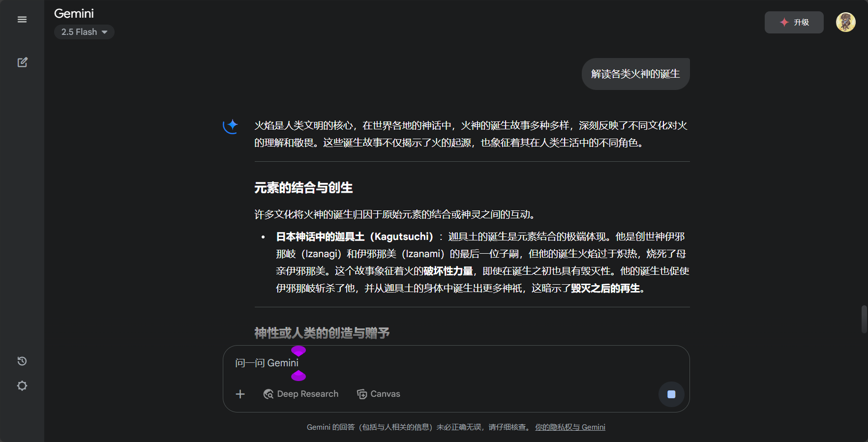Viewport: 868px width, 442px height.
Task: Stop the response with the square button
Action: coord(671,394)
